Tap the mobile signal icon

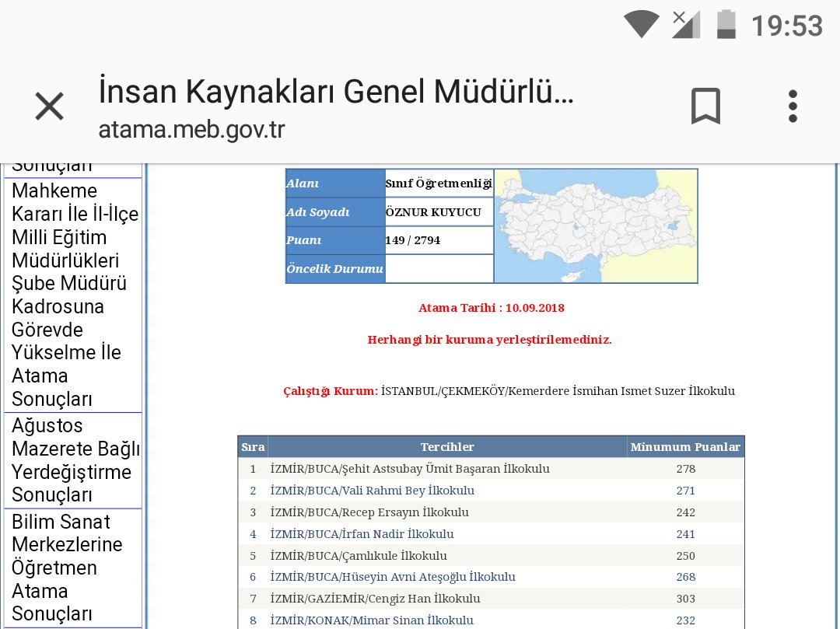pos(686,24)
